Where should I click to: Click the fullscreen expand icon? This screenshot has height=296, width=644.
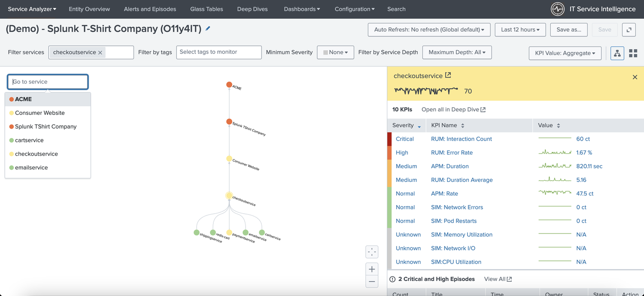click(629, 30)
